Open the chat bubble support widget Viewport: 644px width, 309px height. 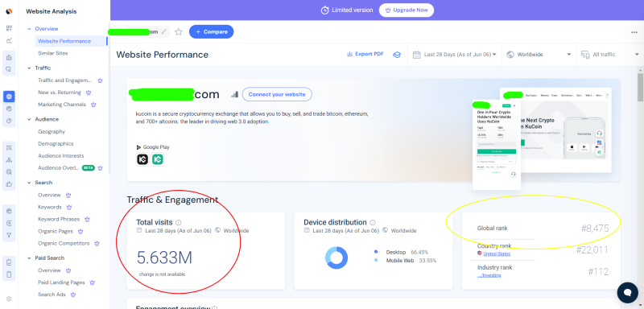627,293
